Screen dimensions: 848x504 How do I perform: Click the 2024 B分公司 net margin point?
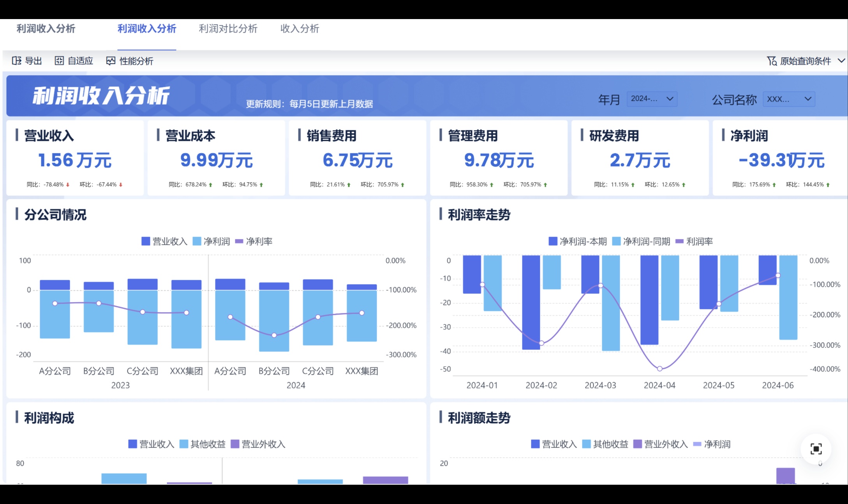(x=274, y=335)
